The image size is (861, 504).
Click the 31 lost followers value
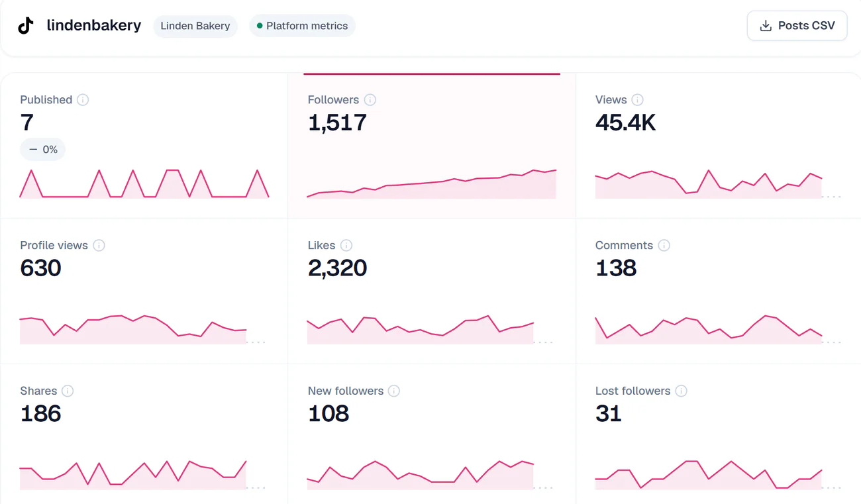click(609, 414)
